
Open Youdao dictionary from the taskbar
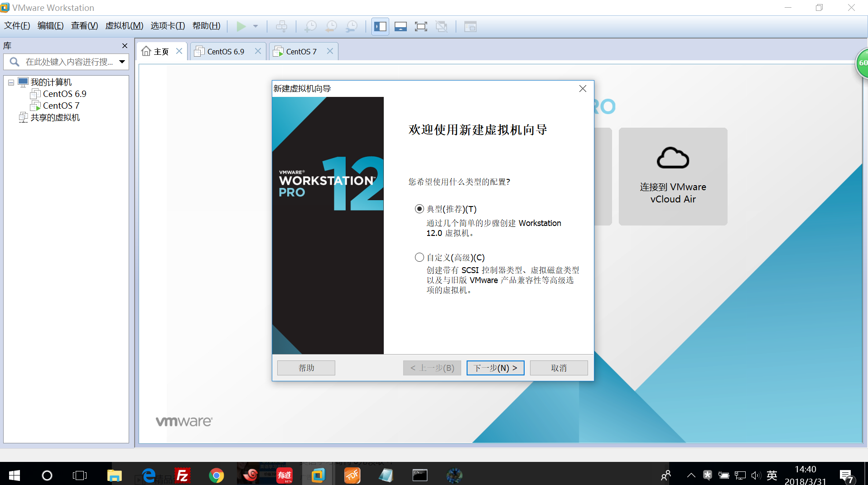tap(285, 475)
